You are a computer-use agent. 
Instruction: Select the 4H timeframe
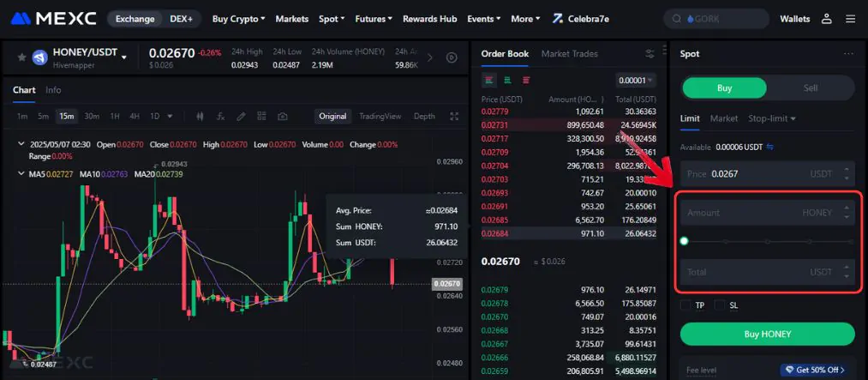pyautogui.click(x=135, y=117)
